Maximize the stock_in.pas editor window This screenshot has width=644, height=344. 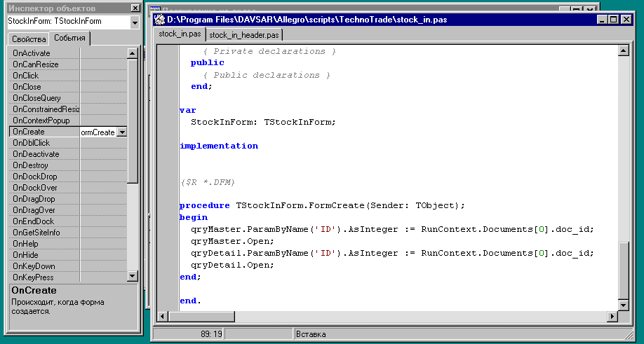click(x=612, y=20)
